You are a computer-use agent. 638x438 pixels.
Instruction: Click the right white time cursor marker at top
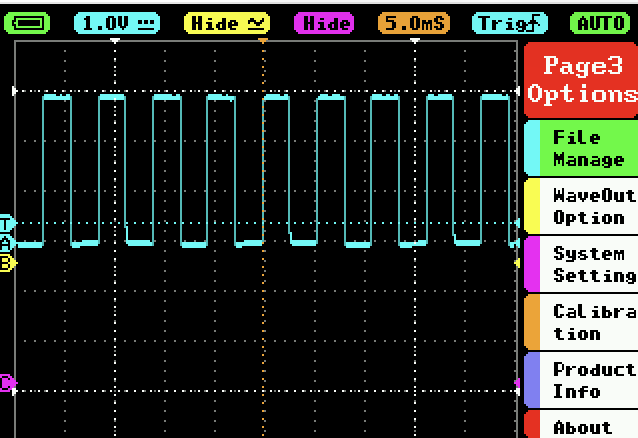tap(415, 41)
